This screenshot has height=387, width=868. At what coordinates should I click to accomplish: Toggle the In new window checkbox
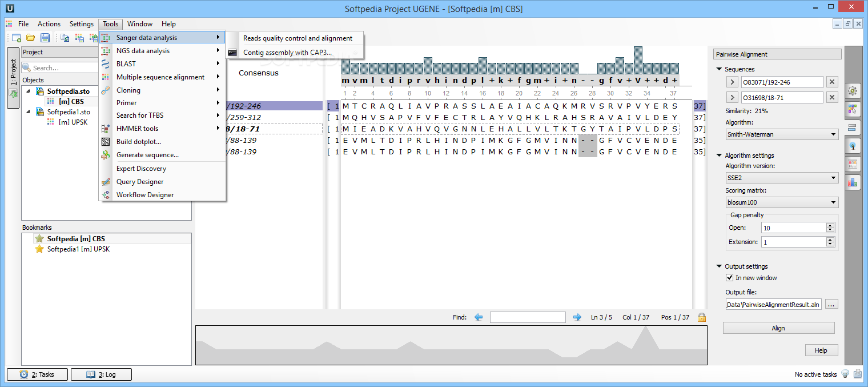(x=729, y=278)
